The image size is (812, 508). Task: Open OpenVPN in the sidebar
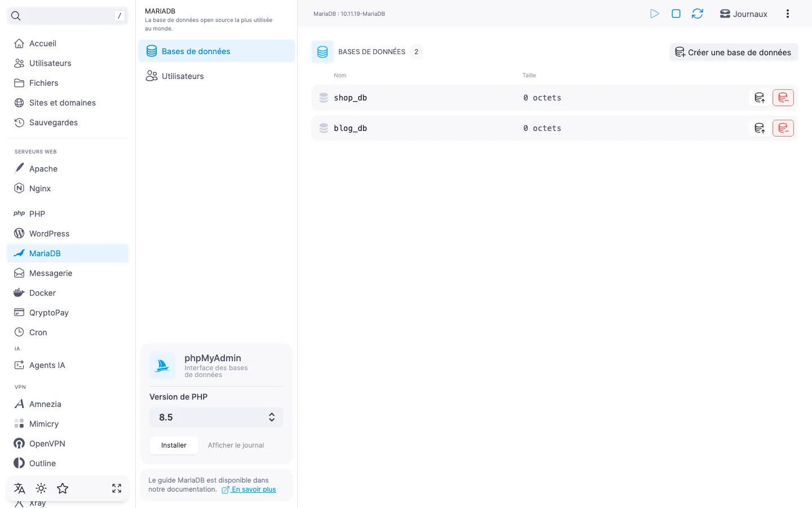(x=68, y=444)
